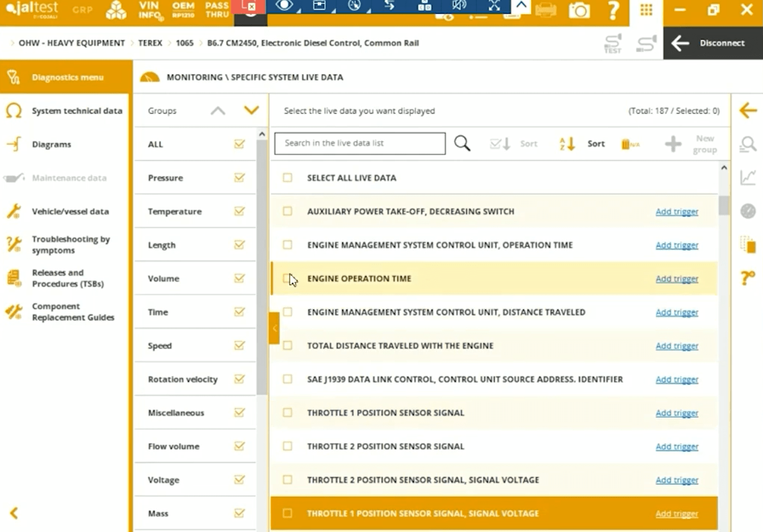Uncheck the Pressure group checkbox

coord(240,177)
